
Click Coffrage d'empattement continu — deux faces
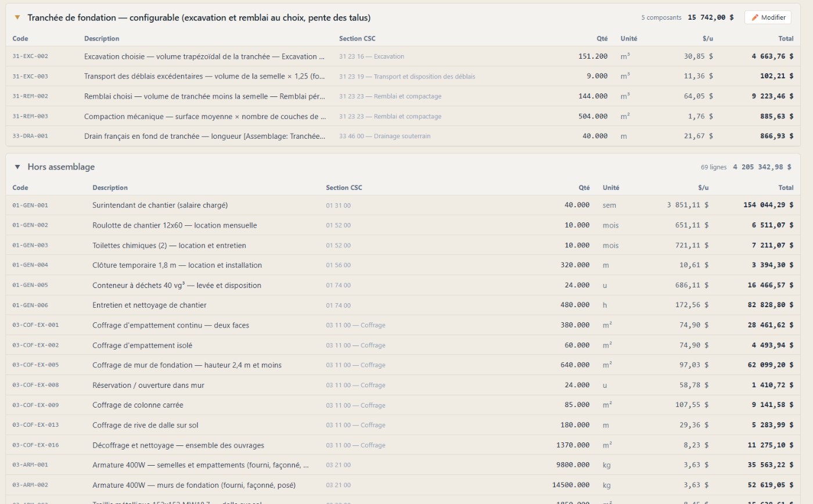(x=171, y=325)
